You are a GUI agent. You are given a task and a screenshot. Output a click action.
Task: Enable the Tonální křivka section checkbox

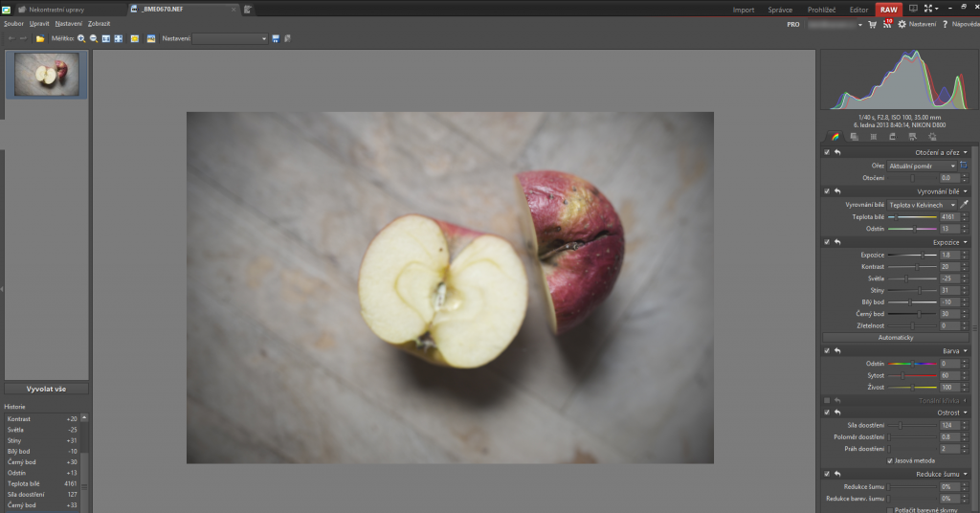[827, 400]
